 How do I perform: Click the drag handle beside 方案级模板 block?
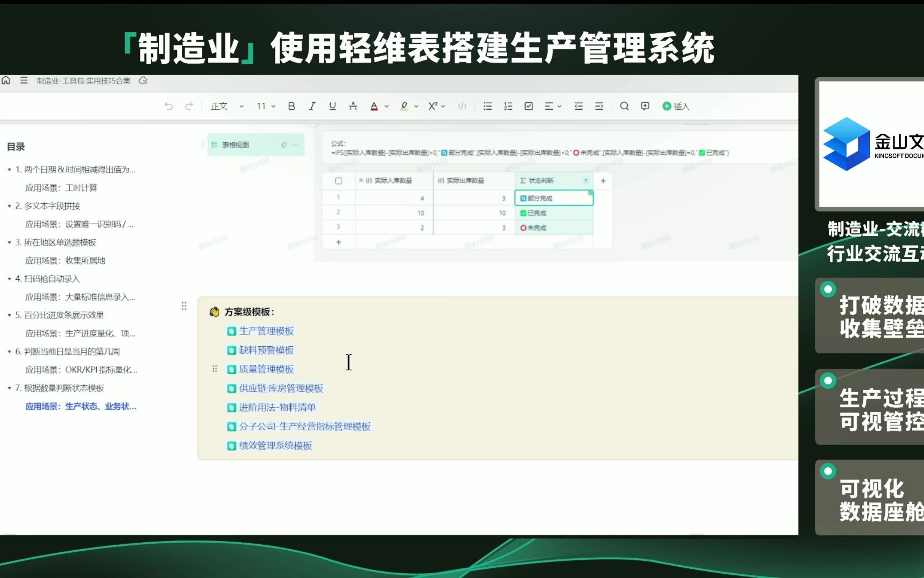click(x=184, y=306)
